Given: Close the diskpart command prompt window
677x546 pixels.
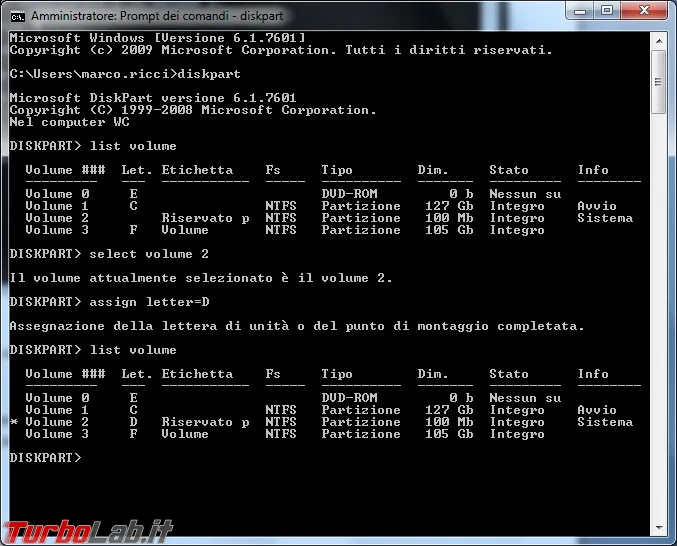Looking at the screenshot, I should point(644,10).
